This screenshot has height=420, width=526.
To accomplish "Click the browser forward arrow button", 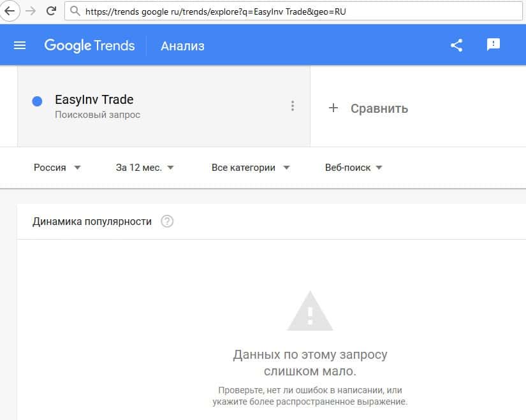I will coord(31,11).
